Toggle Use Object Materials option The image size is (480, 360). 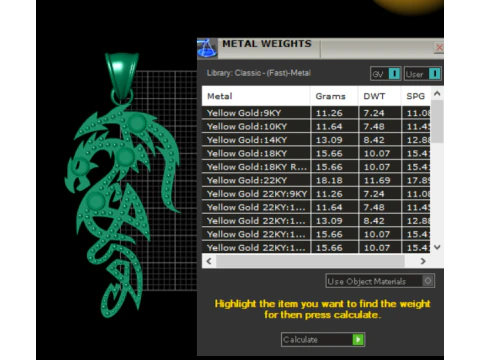pyautogui.click(x=380, y=281)
